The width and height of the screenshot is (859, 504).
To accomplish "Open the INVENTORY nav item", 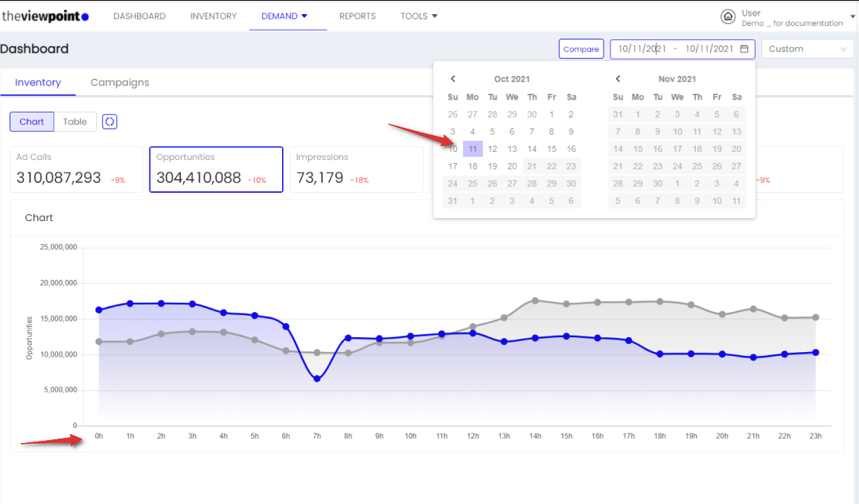I will (x=214, y=16).
